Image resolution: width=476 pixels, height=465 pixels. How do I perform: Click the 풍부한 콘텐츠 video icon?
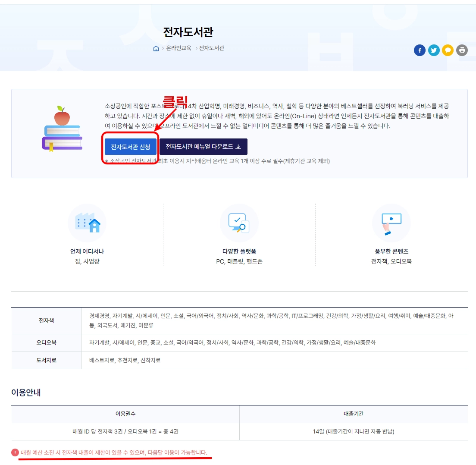[x=391, y=223]
